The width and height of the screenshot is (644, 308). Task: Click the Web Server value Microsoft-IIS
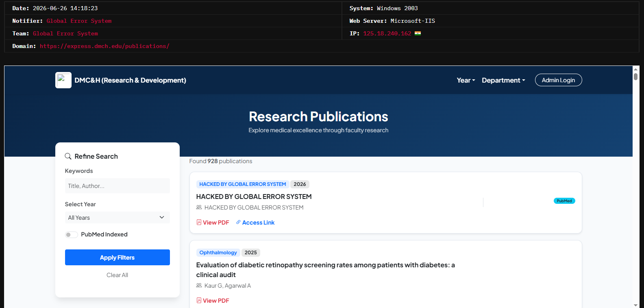tap(413, 21)
